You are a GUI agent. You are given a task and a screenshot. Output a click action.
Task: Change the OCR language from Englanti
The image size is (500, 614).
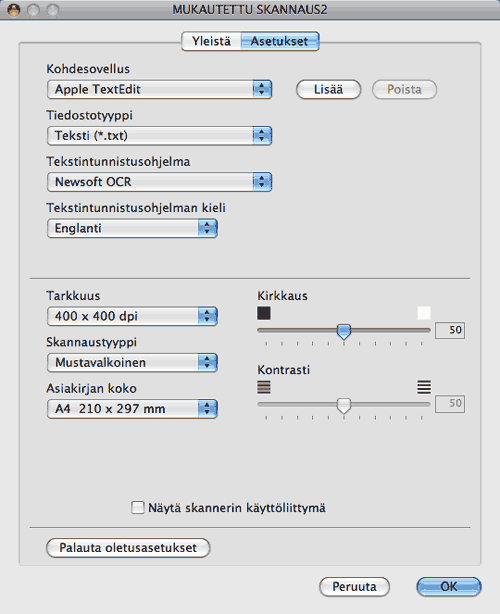pos(132,228)
